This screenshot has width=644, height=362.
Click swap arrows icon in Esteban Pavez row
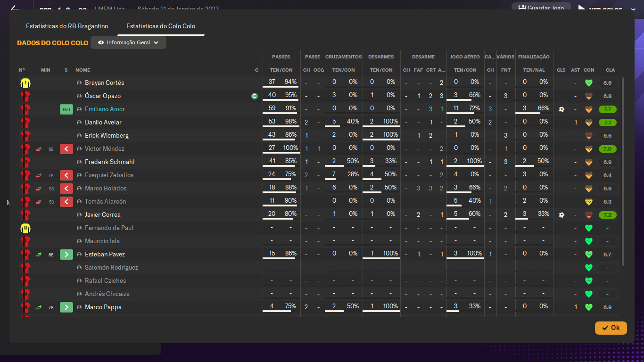tap(39, 255)
